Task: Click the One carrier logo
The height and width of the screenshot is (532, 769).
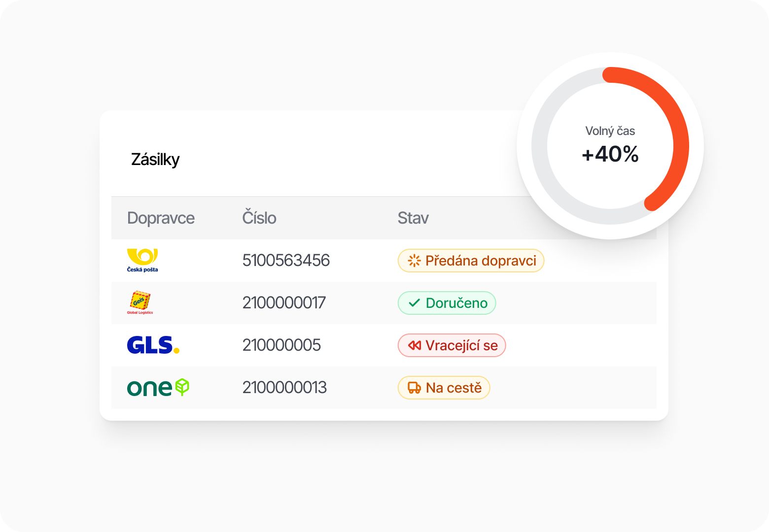Action: (158, 388)
